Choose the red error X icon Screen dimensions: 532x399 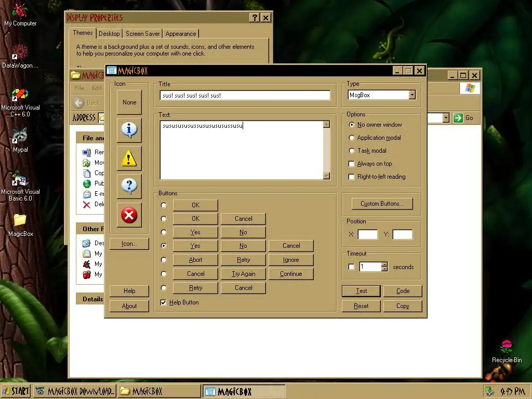(129, 215)
